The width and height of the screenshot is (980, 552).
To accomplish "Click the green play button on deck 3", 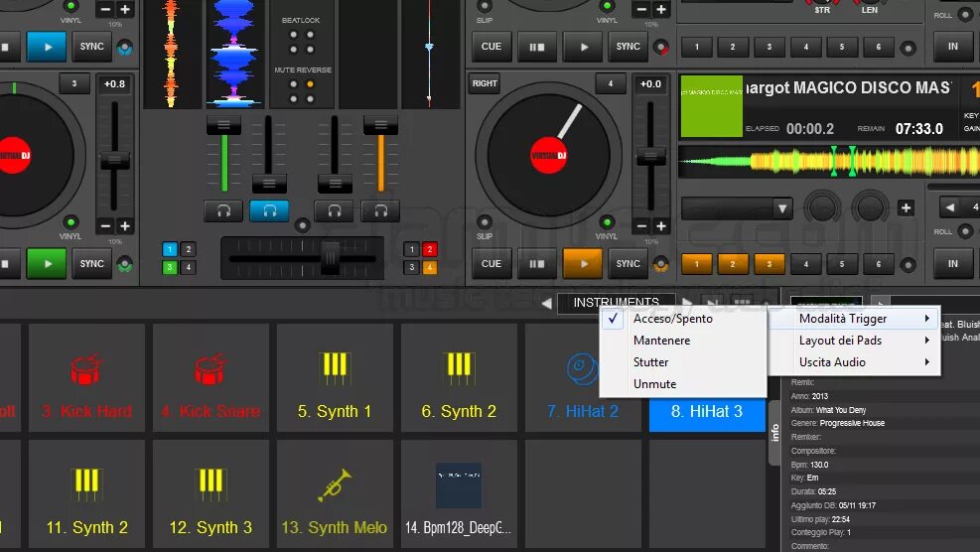I will tap(47, 264).
